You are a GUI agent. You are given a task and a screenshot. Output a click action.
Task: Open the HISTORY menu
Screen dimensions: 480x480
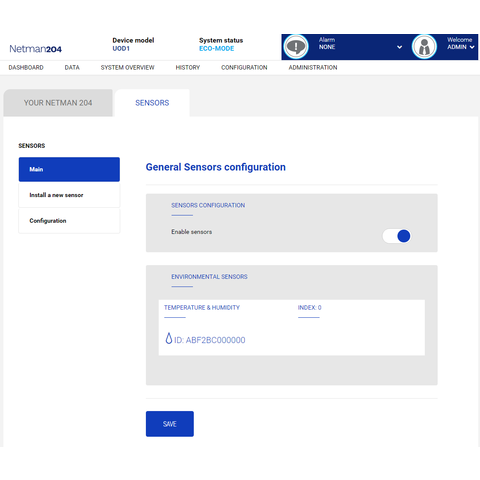188,68
